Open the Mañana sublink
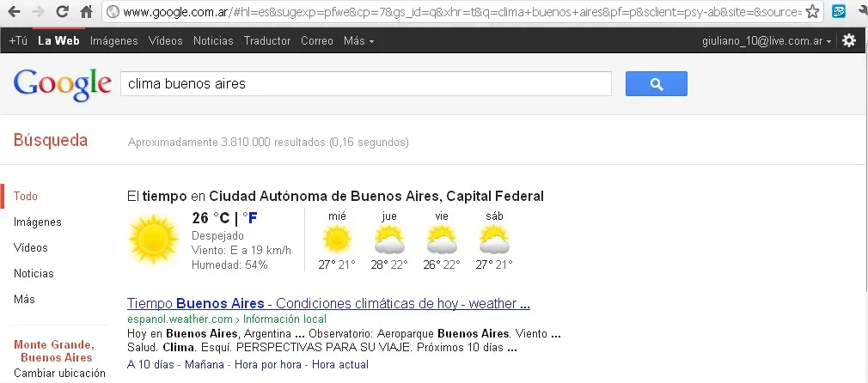 pyautogui.click(x=205, y=364)
